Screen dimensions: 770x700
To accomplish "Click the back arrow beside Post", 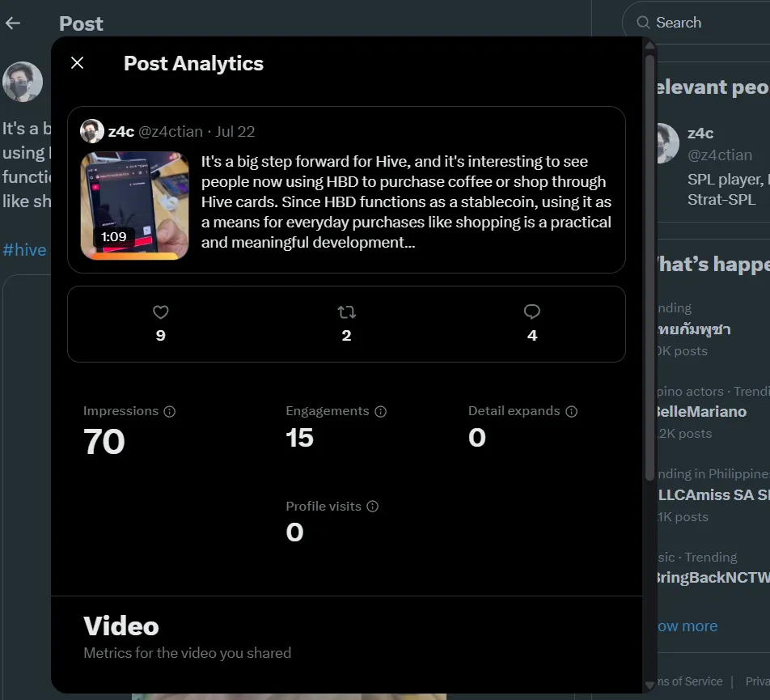I will 13,23.
